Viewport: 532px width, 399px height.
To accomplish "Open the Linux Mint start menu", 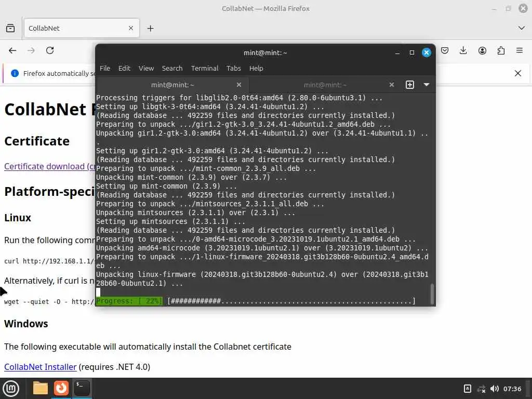I will click(11, 389).
